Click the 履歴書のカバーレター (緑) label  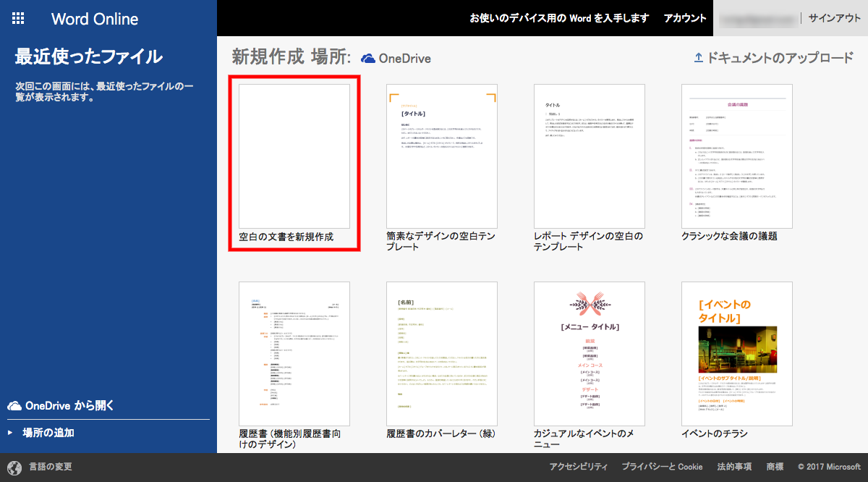tap(441, 434)
